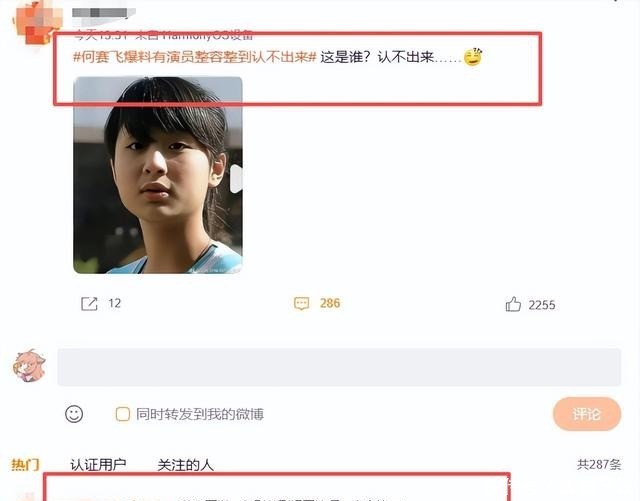Select the 认证用户 tab
Viewport: 640px width, 501px height.
click(98, 465)
